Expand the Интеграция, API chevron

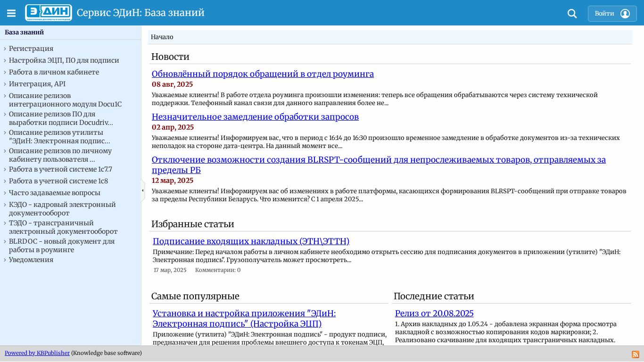5,84
